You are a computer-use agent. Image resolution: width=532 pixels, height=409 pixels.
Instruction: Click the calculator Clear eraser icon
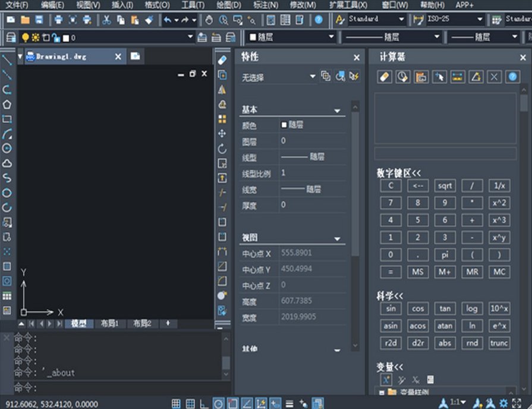[x=385, y=77]
